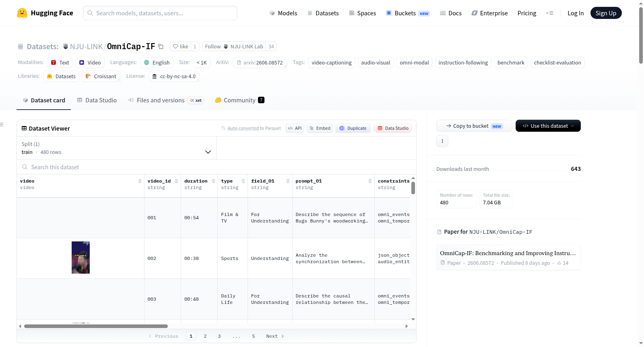The height and width of the screenshot is (347, 644).
Task: Click the table horizontal scrollbar
Action: point(96,326)
